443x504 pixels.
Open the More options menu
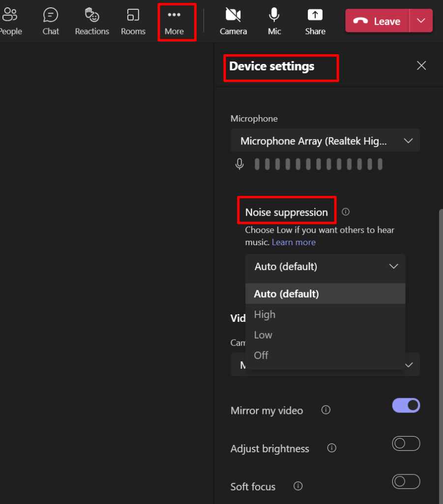tap(174, 22)
